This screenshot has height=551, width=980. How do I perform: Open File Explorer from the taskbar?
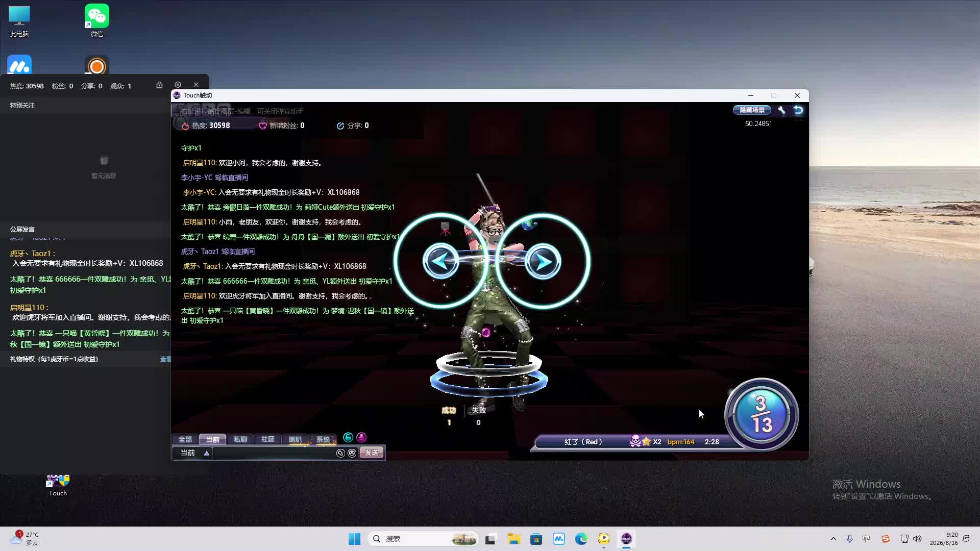(513, 539)
